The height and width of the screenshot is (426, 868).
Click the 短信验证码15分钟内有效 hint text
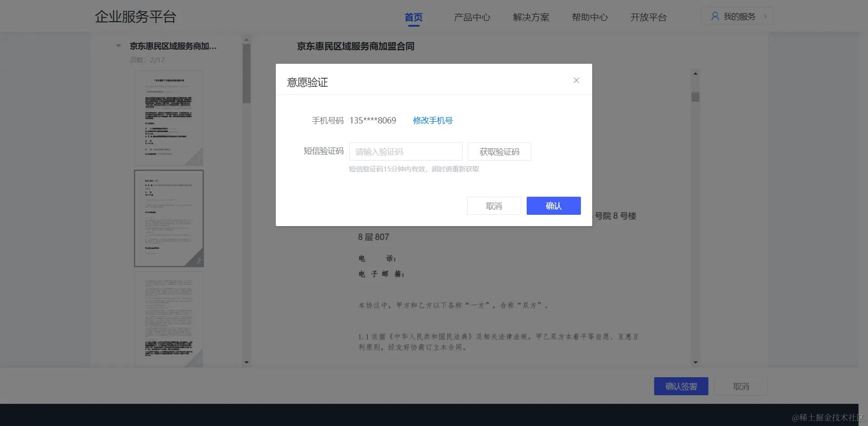(x=414, y=169)
